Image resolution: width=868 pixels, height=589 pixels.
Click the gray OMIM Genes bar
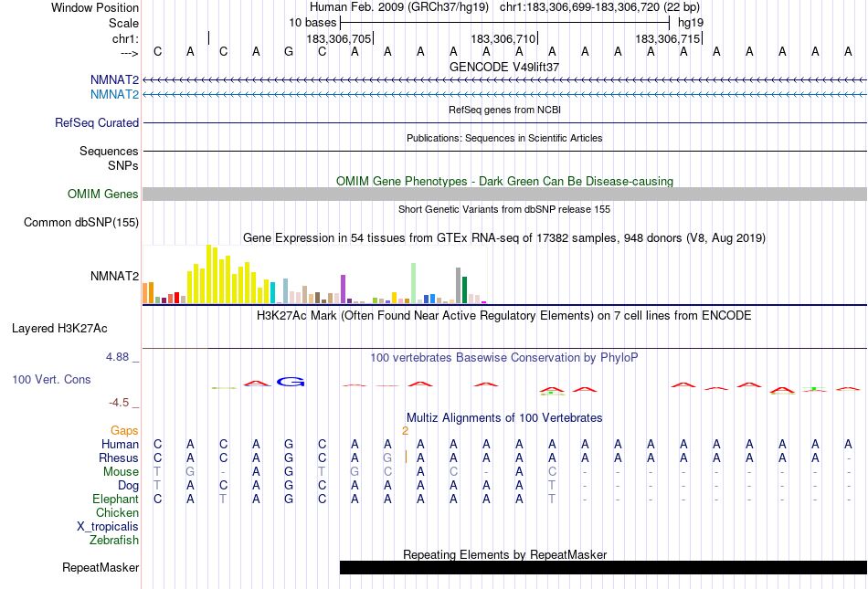point(505,195)
